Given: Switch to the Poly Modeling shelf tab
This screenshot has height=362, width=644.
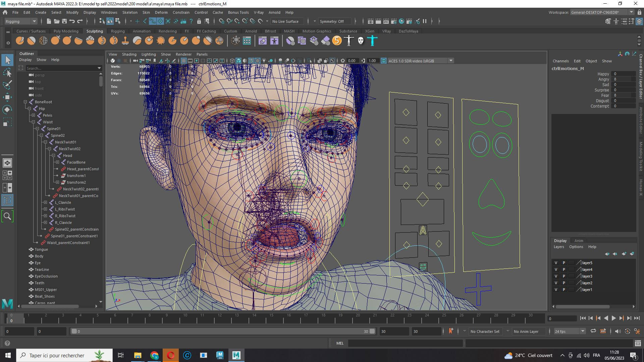Looking at the screenshot, I should click(x=66, y=31).
